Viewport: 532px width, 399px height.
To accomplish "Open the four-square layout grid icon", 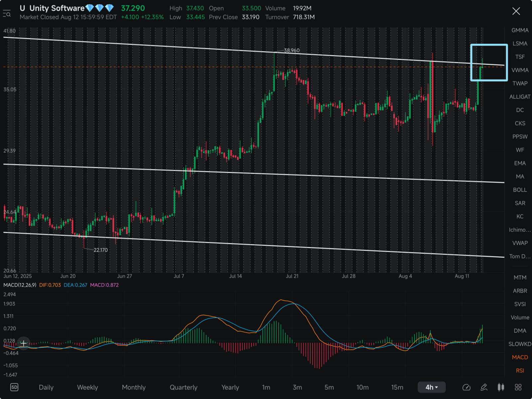I will 518,387.
